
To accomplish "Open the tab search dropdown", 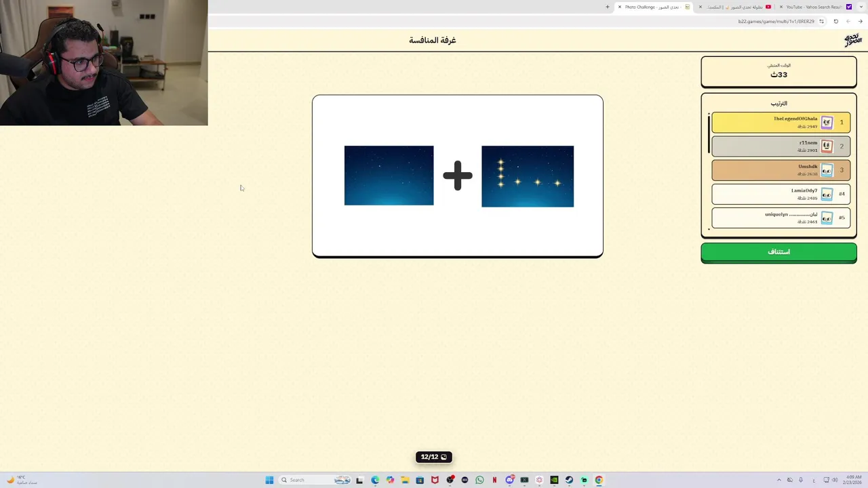I will click(861, 7).
